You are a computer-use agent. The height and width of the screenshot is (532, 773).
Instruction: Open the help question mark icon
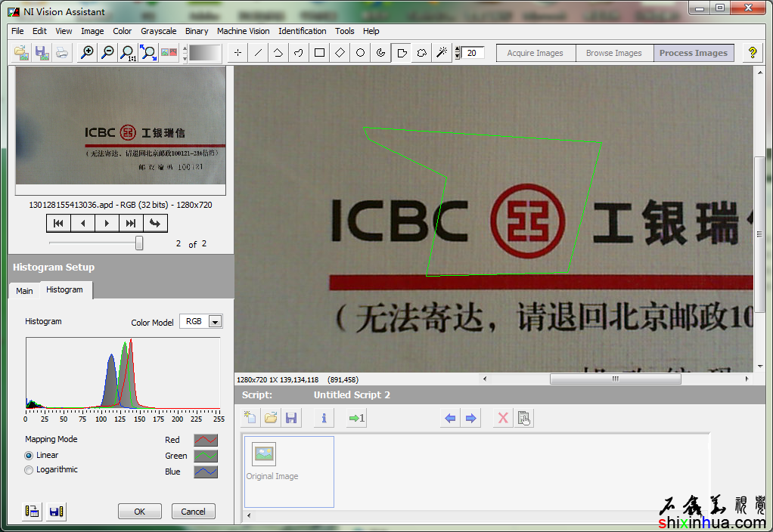pyautogui.click(x=752, y=53)
